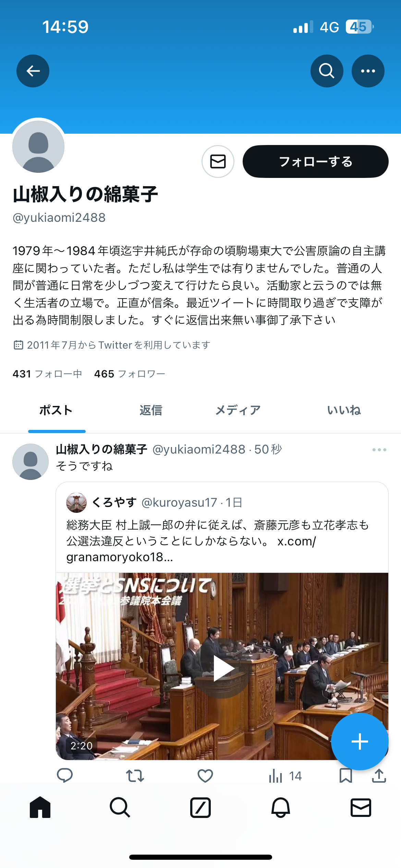
Task: View the 465 フォロワー list
Action: [x=130, y=374]
